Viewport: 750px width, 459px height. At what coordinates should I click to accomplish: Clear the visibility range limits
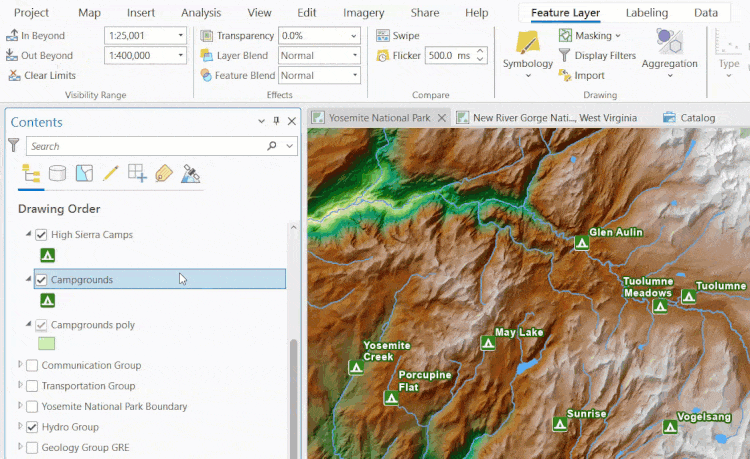click(42, 76)
